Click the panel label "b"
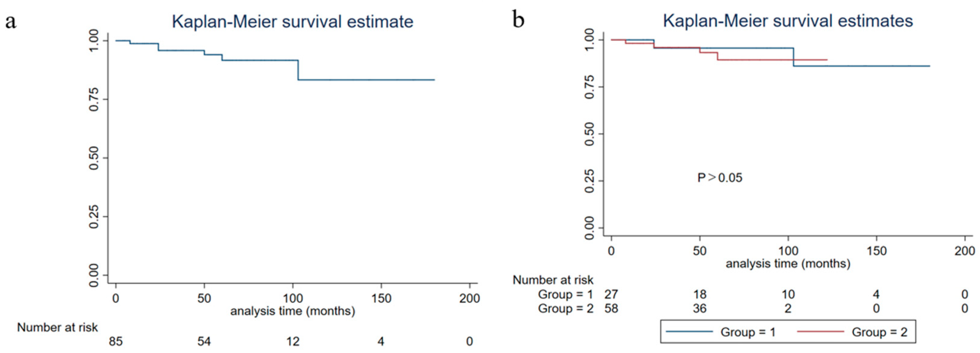This screenshot has height=353, width=980. (518, 20)
